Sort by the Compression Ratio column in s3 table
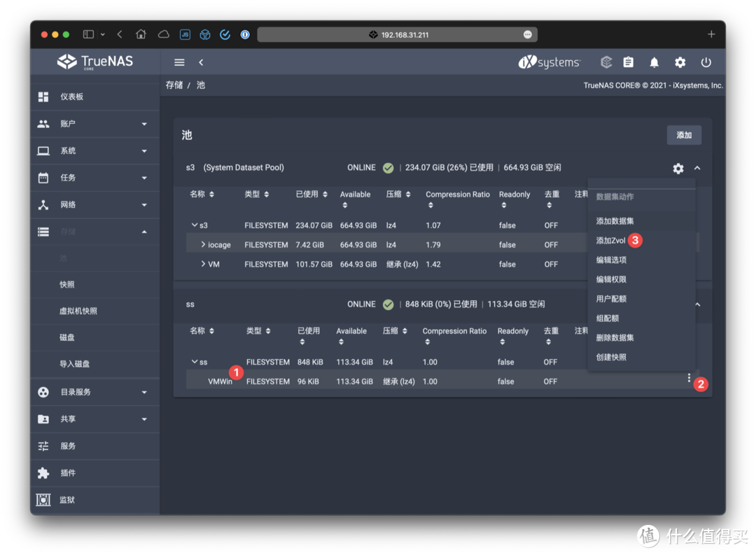The height and width of the screenshot is (555, 756). coord(457,195)
